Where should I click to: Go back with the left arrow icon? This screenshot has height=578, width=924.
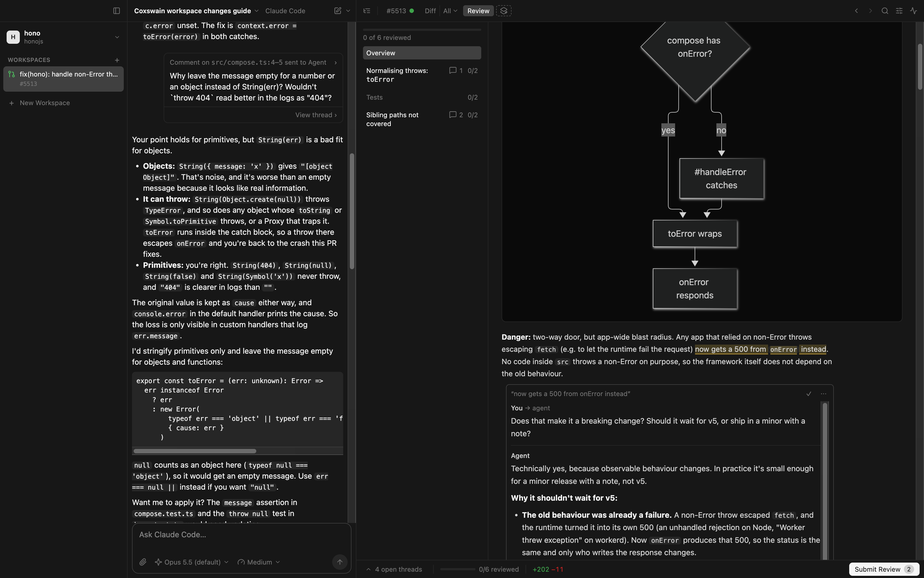pos(856,11)
